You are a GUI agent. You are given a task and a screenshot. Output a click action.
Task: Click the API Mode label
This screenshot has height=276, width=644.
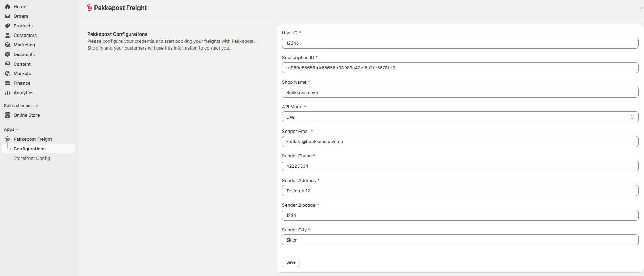(292, 107)
